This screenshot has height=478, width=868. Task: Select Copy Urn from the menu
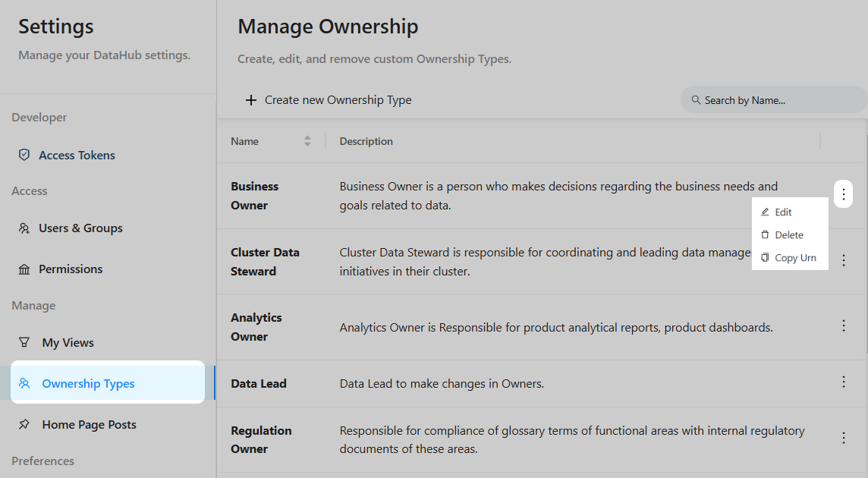794,258
